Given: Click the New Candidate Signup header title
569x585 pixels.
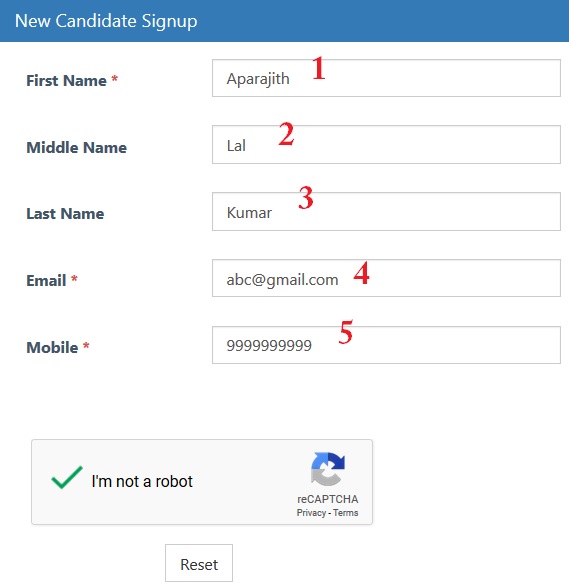Looking at the screenshot, I should tap(106, 21).
